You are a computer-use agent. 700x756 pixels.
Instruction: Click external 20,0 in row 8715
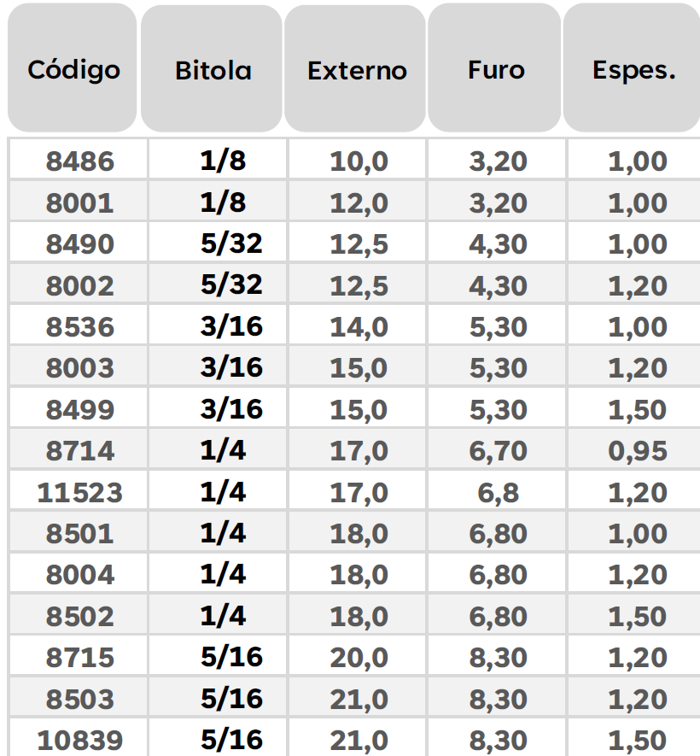pos(357,657)
